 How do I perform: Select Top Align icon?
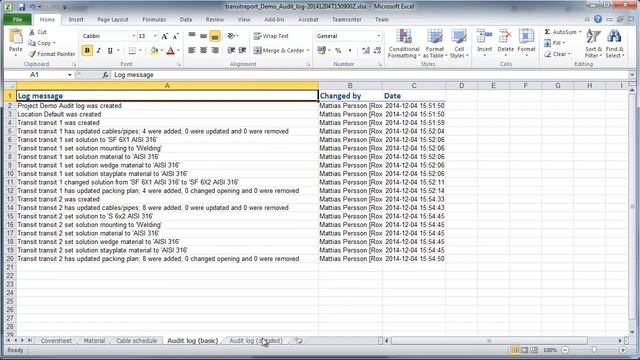192,36
